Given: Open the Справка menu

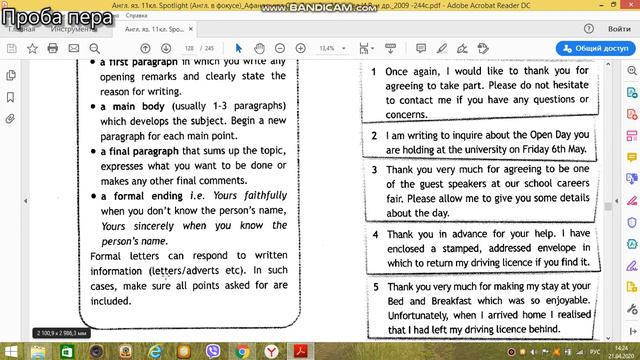Looking at the screenshot, I should click(136, 16).
